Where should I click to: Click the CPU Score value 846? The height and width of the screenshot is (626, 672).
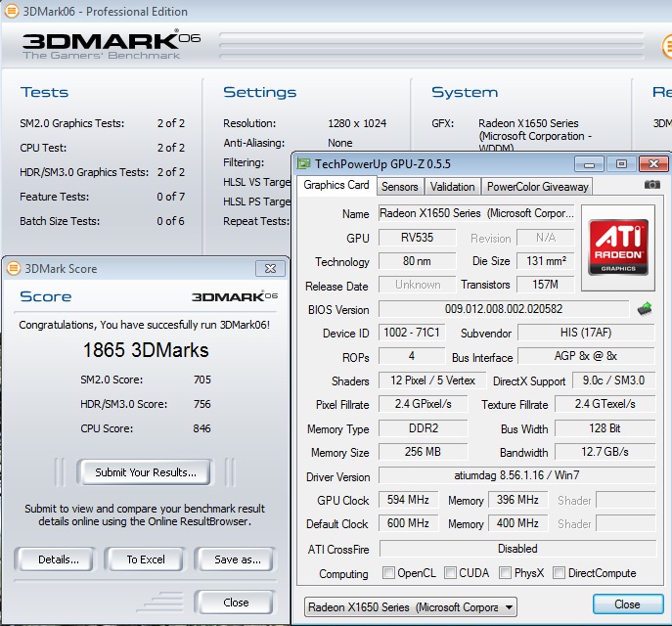click(x=202, y=428)
